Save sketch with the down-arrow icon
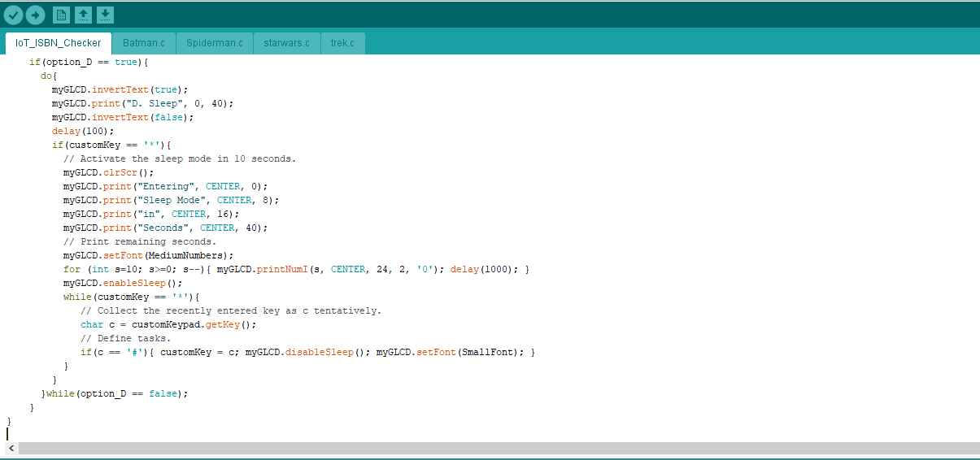This screenshot has height=460, width=980. [x=105, y=15]
